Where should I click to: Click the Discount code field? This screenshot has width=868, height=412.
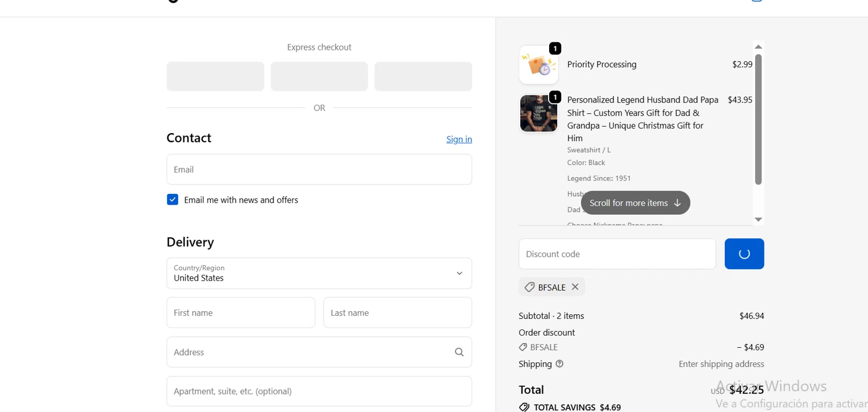click(x=617, y=254)
